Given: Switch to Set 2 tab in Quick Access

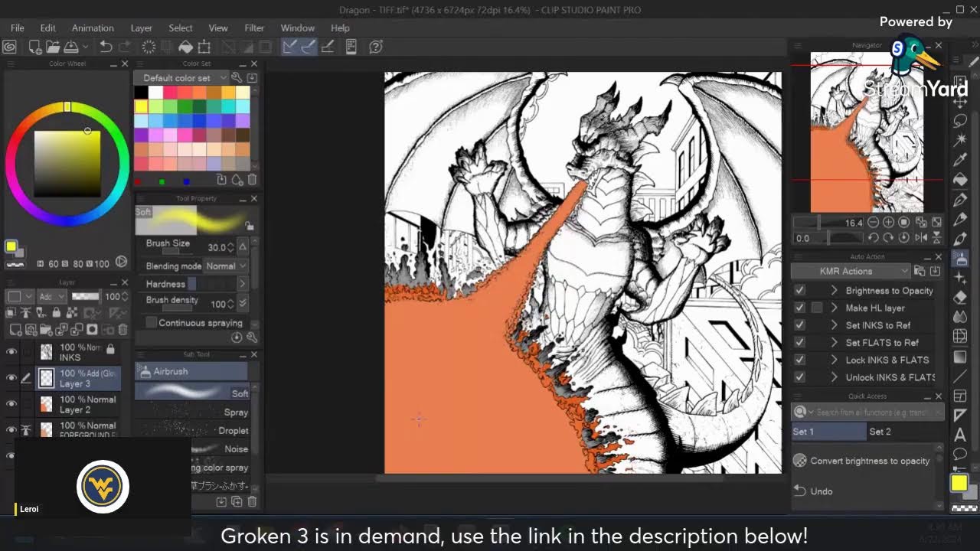Looking at the screenshot, I should click(880, 432).
